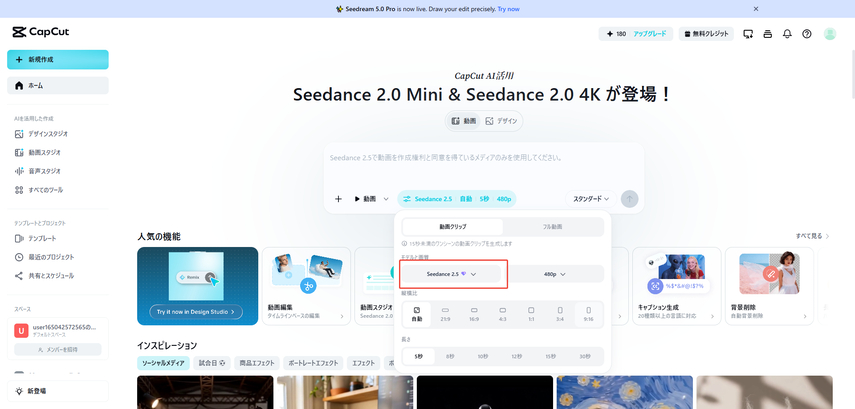This screenshot has height=409, width=855.
Task: Follow the Try now link in banner
Action: tap(508, 9)
